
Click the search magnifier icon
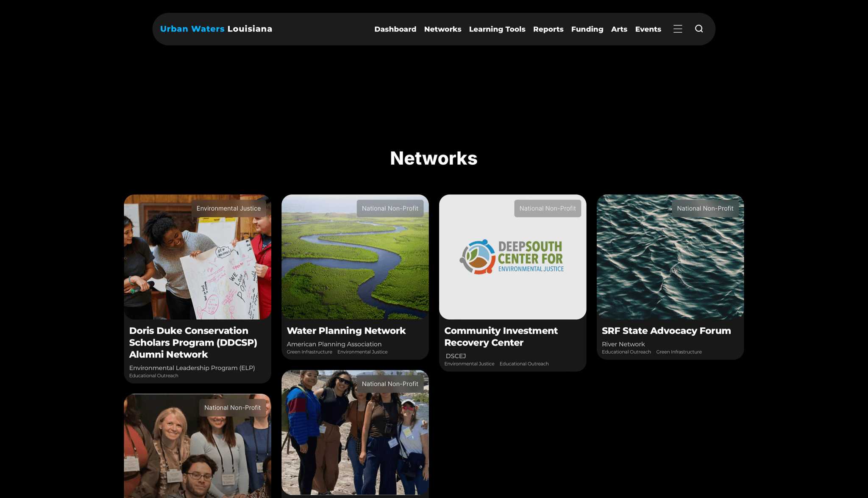(x=699, y=29)
